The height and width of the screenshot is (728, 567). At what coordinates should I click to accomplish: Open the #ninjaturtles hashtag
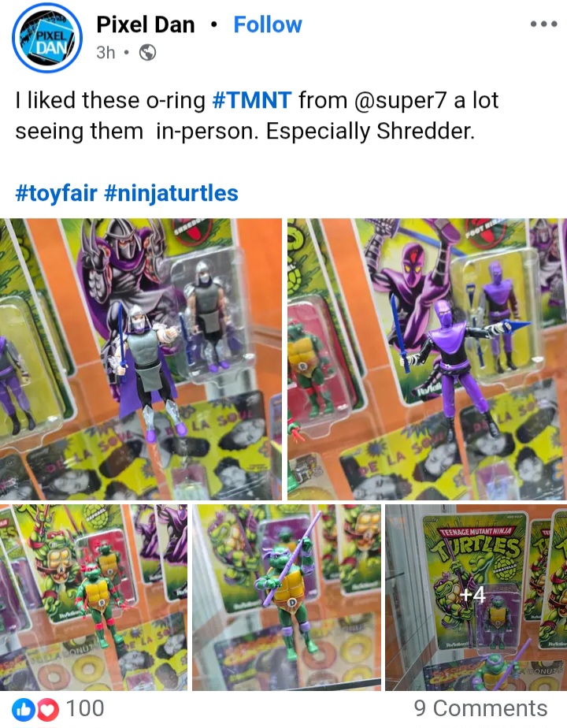pos(171,193)
